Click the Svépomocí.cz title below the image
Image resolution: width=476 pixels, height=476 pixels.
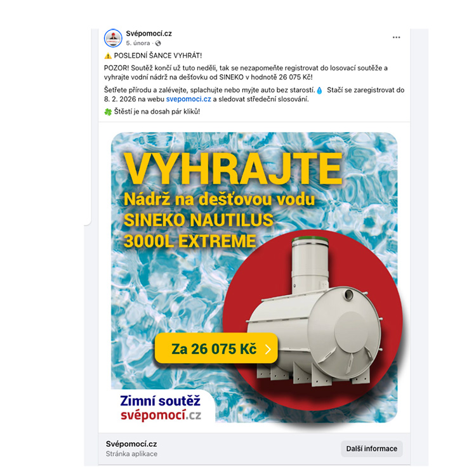pyautogui.click(x=131, y=444)
